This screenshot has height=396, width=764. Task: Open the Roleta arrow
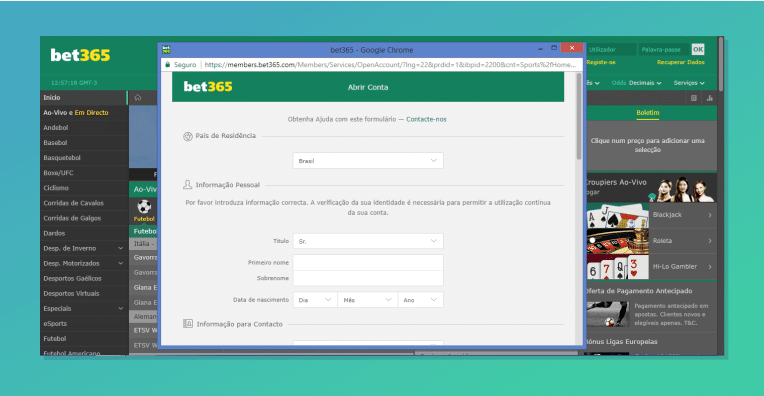710,241
